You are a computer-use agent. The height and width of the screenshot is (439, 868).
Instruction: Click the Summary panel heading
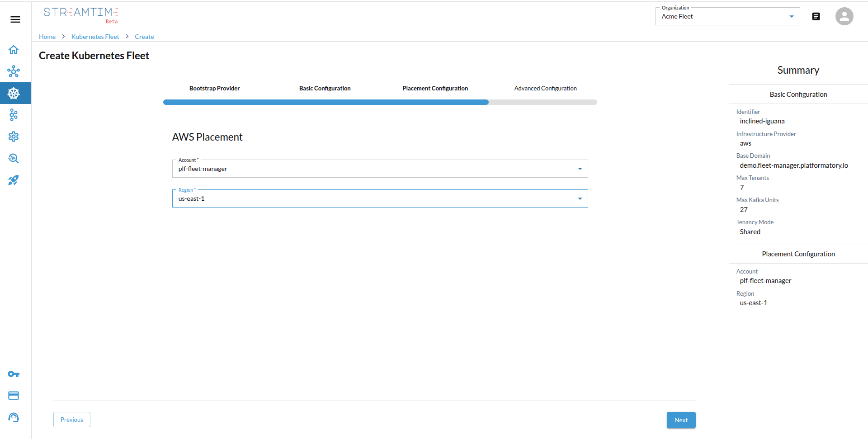pyautogui.click(x=798, y=70)
